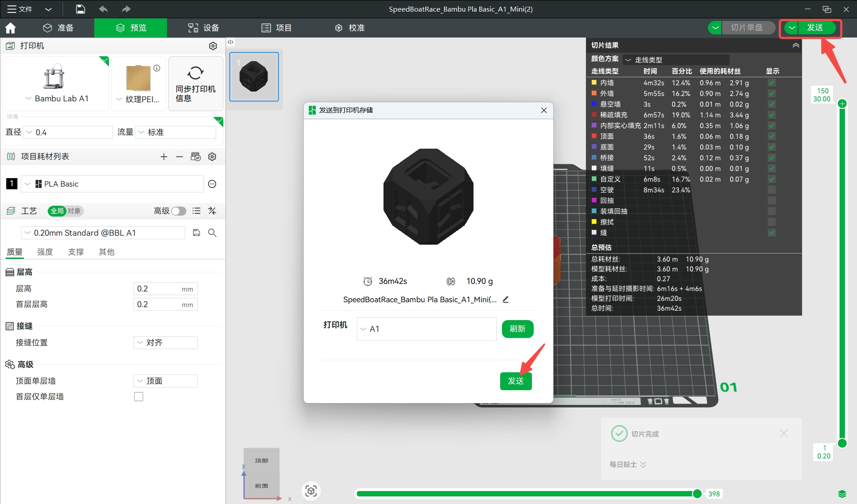Save project with the floppy disk icon

[x=80, y=9]
